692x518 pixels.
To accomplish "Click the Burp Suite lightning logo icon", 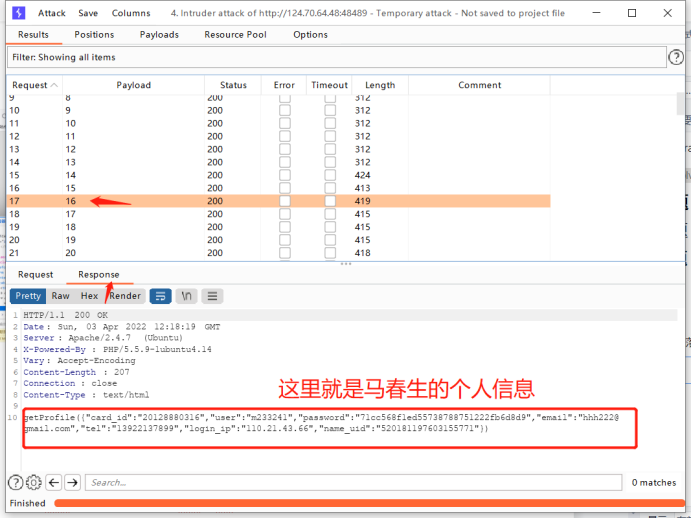I will pyautogui.click(x=19, y=13).
